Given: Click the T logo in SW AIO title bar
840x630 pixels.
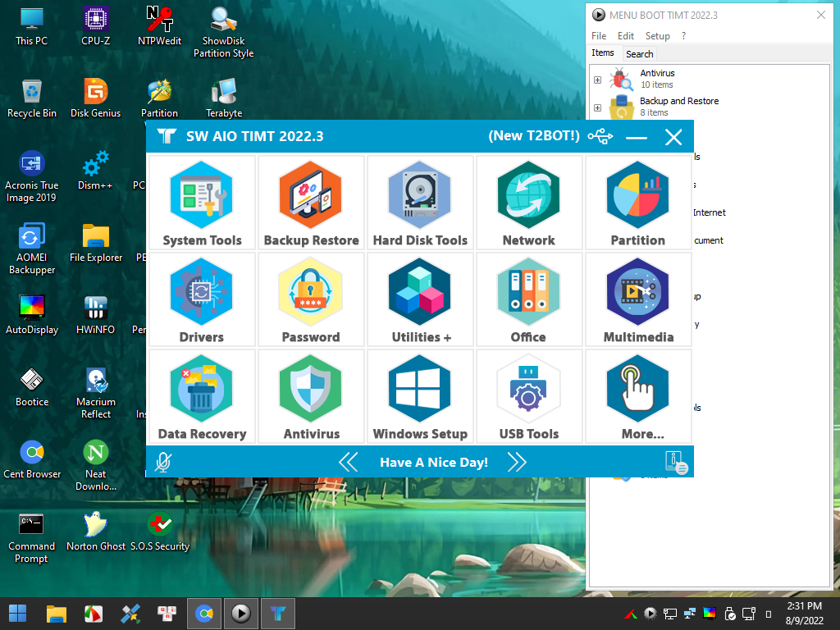Looking at the screenshot, I should [167, 136].
